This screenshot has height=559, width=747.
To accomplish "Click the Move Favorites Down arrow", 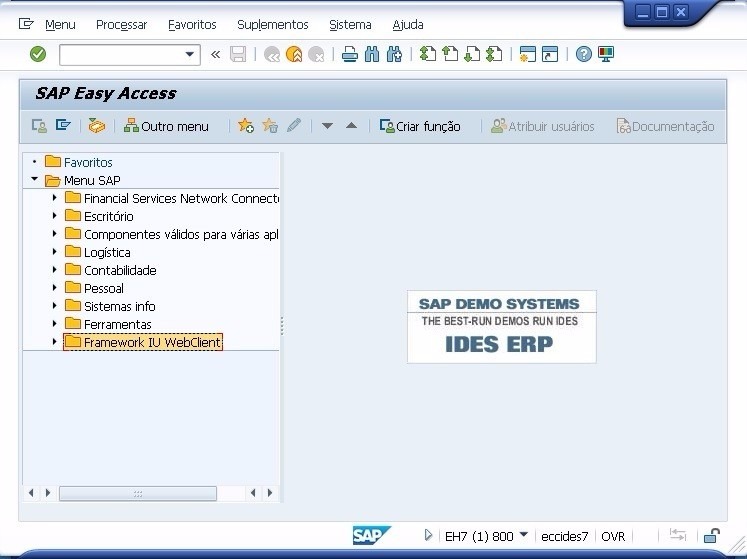I will [327, 126].
